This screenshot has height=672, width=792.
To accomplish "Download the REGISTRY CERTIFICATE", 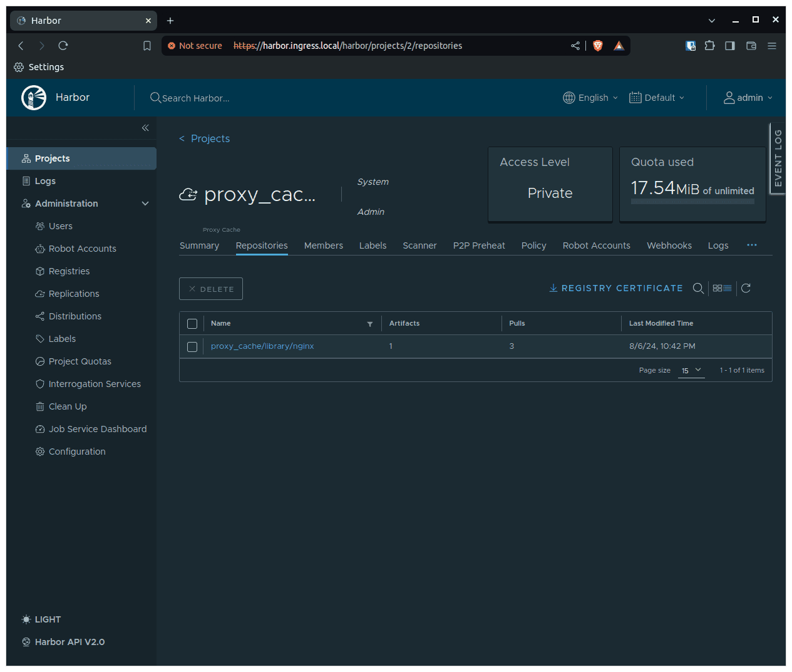I will click(616, 288).
